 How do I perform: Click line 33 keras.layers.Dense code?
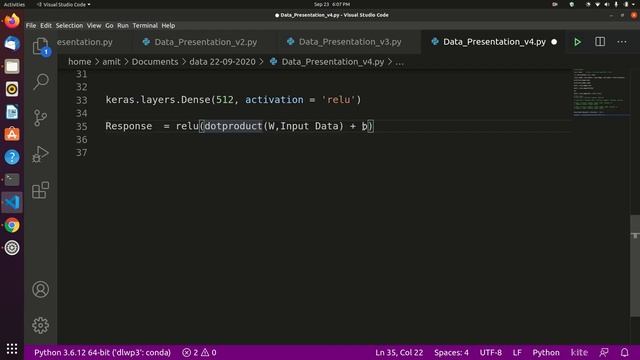(233, 100)
